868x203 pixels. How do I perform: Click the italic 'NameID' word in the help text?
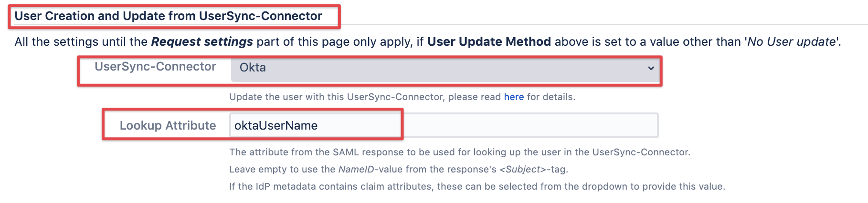[x=356, y=169]
